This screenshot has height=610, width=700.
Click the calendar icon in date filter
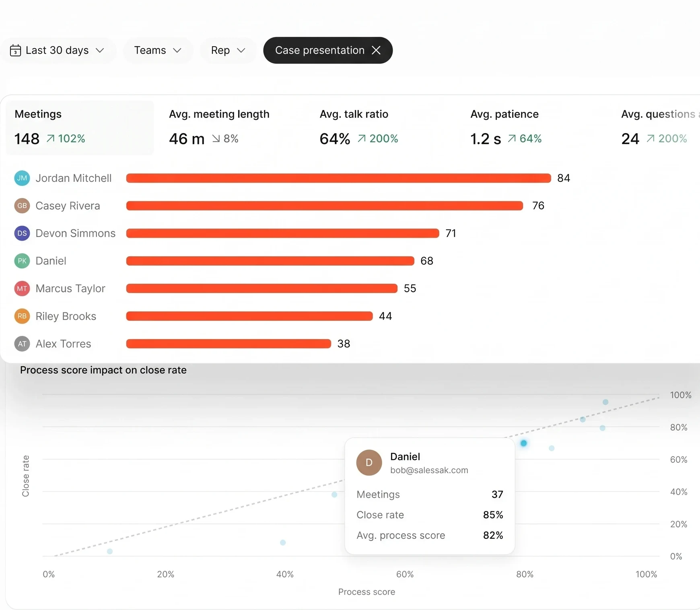pos(15,51)
